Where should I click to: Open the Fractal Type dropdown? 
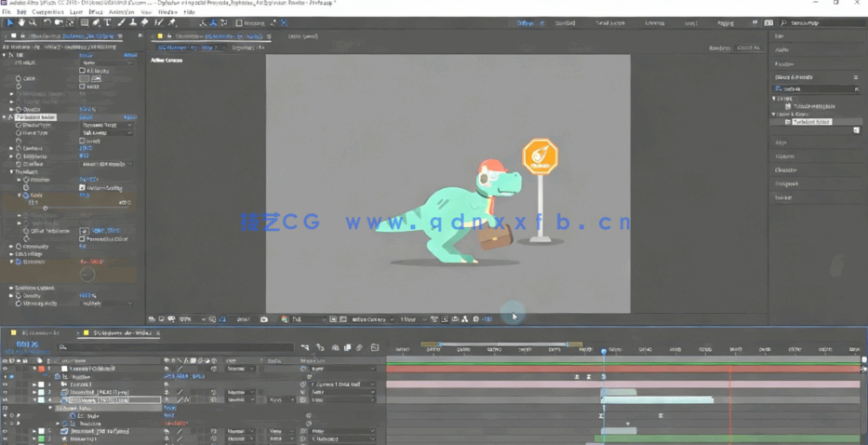pyautogui.click(x=106, y=125)
